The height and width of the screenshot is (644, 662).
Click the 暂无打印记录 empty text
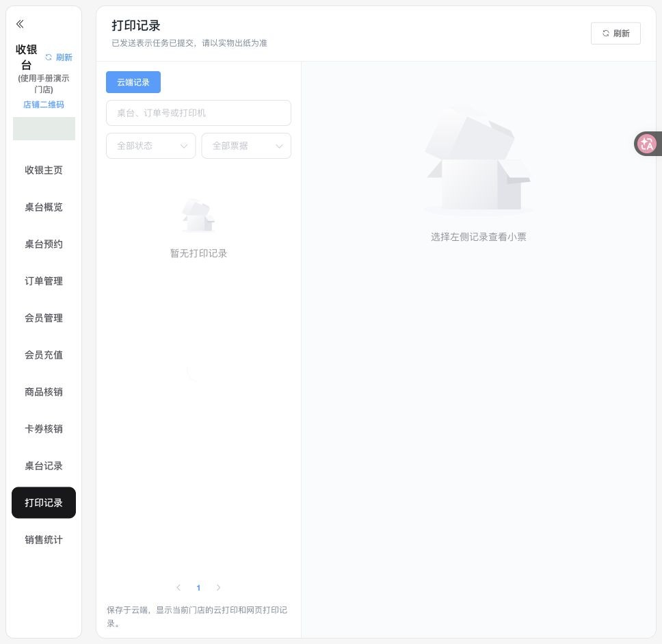click(198, 253)
